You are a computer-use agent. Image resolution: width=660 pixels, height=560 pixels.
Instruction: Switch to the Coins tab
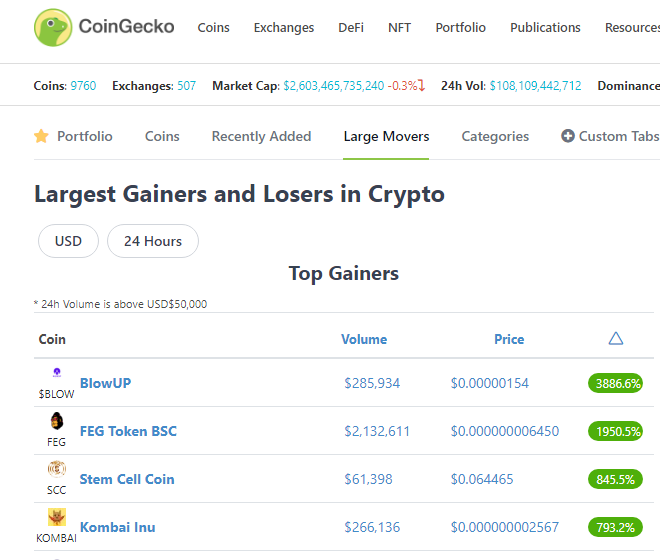click(x=162, y=136)
